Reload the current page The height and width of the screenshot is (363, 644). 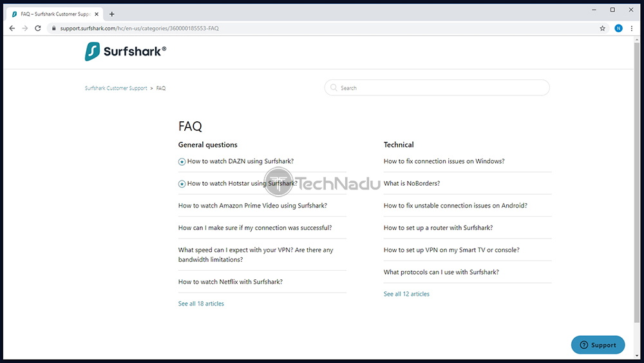38,28
